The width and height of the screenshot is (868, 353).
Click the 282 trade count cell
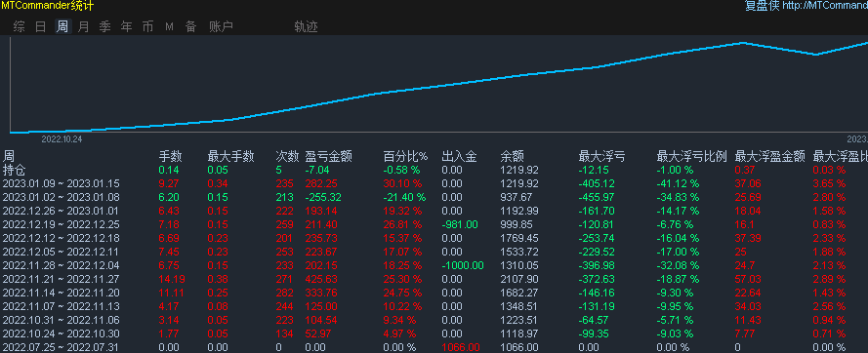pyautogui.click(x=284, y=293)
